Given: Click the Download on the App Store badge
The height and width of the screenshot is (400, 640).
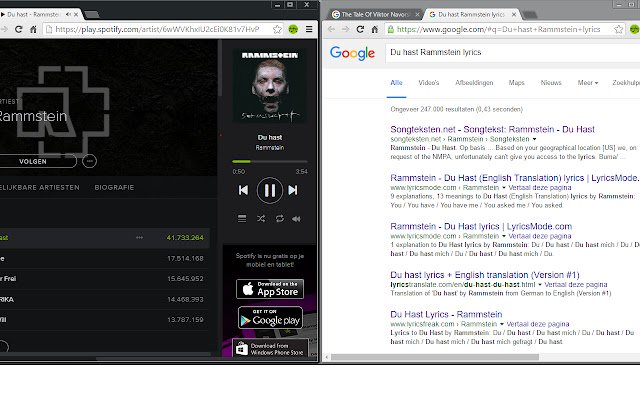Looking at the screenshot, I should [x=270, y=289].
